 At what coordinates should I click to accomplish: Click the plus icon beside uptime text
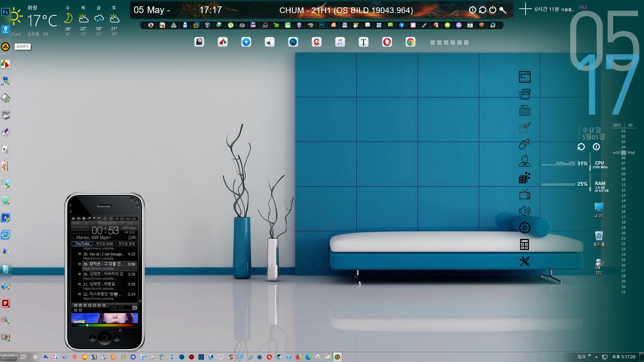pyautogui.click(x=525, y=9)
